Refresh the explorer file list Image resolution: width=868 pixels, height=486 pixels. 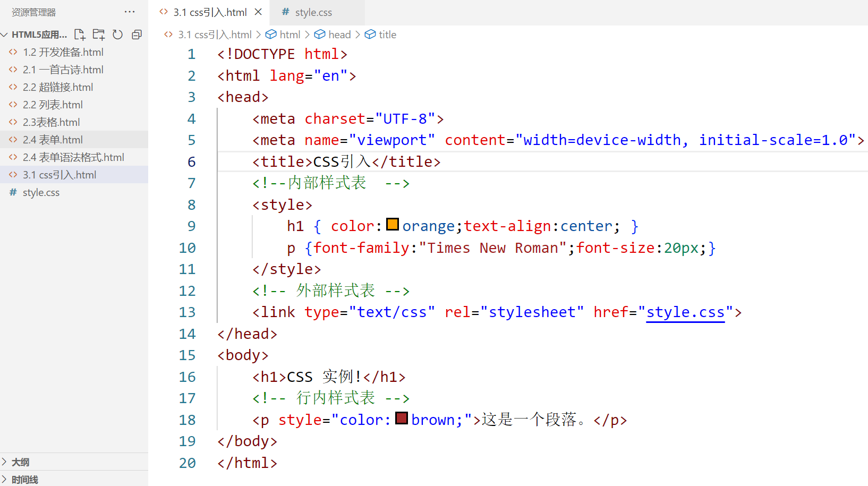[x=118, y=35]
